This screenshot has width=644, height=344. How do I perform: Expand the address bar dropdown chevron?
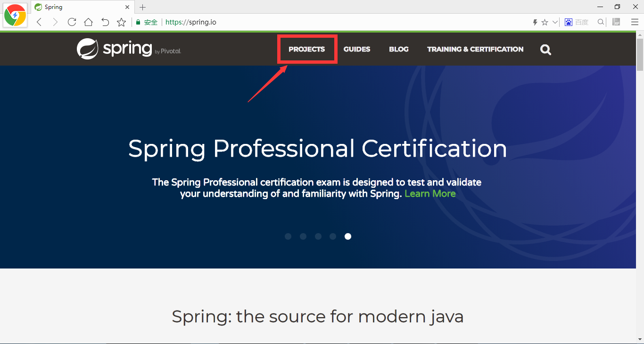(555, 22)
